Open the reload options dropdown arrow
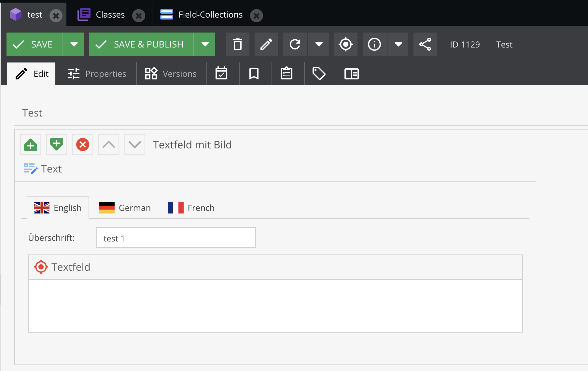The width and height of the screenshot is (588, 371). click(319, 44)
